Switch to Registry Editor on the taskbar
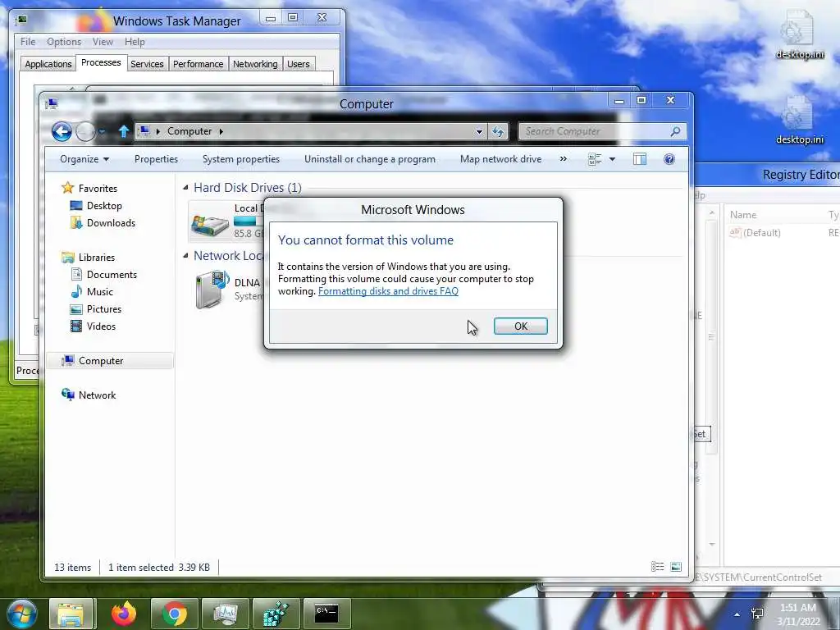 click(x=276, y=614)
